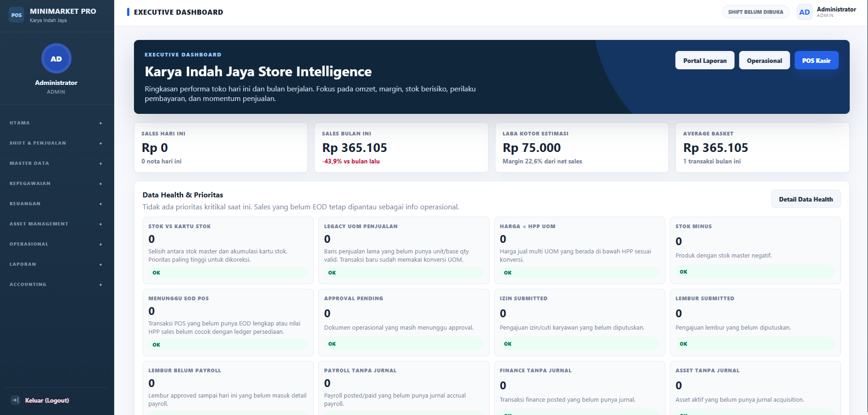Click the MINIMARKET PRO brand title
Screen dimensions: 868x415
63,11
